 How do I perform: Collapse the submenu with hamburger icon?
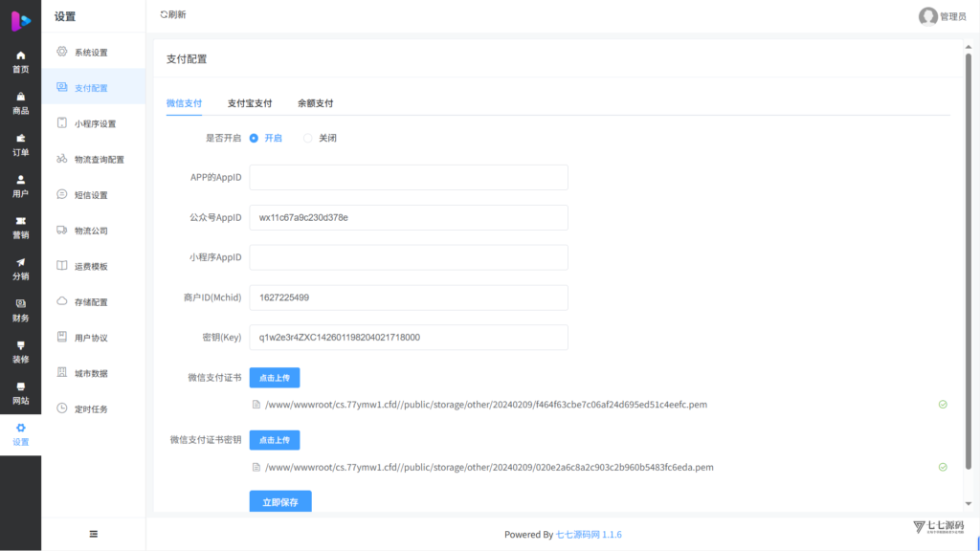pos(94,534)
